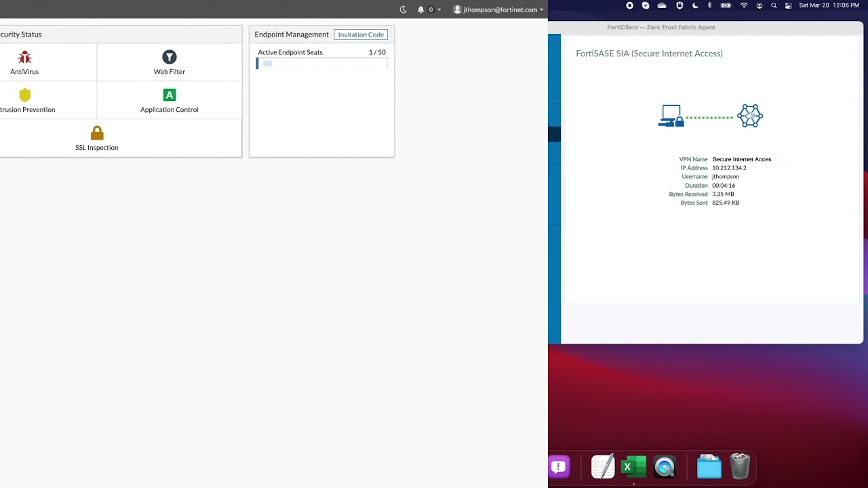868x488 pixels.
Task: Open the Downloads folder in the Dock
Action: (x=709, y=467)
